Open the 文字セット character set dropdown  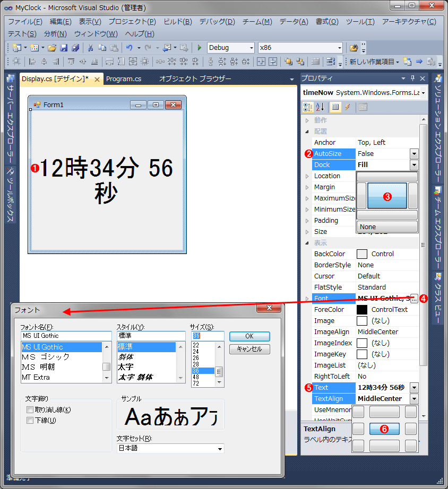pyautogui.click(x=220, y=448)
